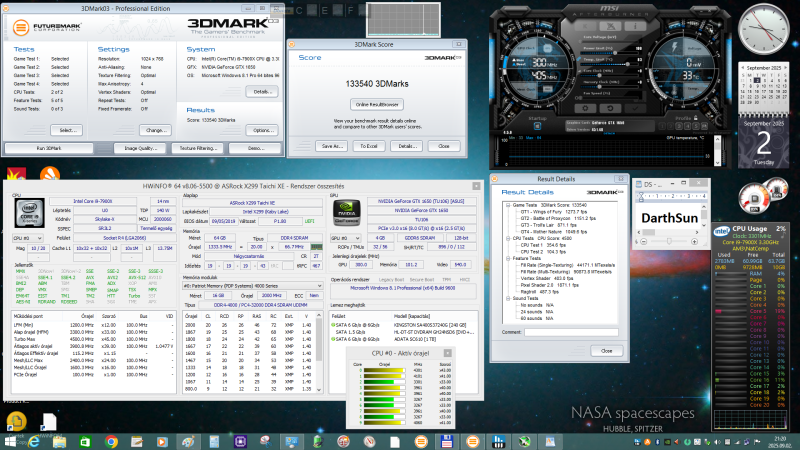This screenshot has width=800, height=450.
Task: Click floppy disk save icon in taskbar
Action: (446, 442)
